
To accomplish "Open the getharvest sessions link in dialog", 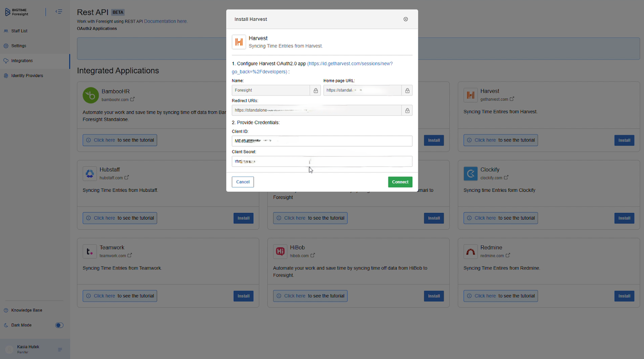I will coord(312,68).
